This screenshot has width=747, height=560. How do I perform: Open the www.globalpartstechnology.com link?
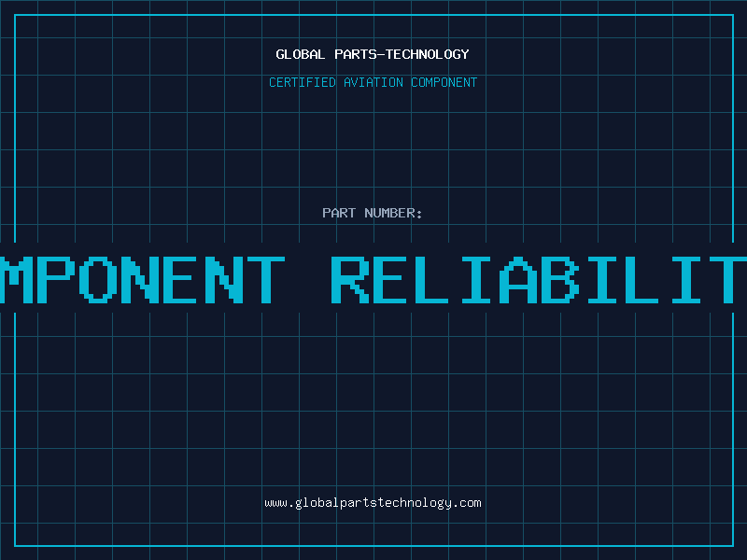(x=373, y=503)
